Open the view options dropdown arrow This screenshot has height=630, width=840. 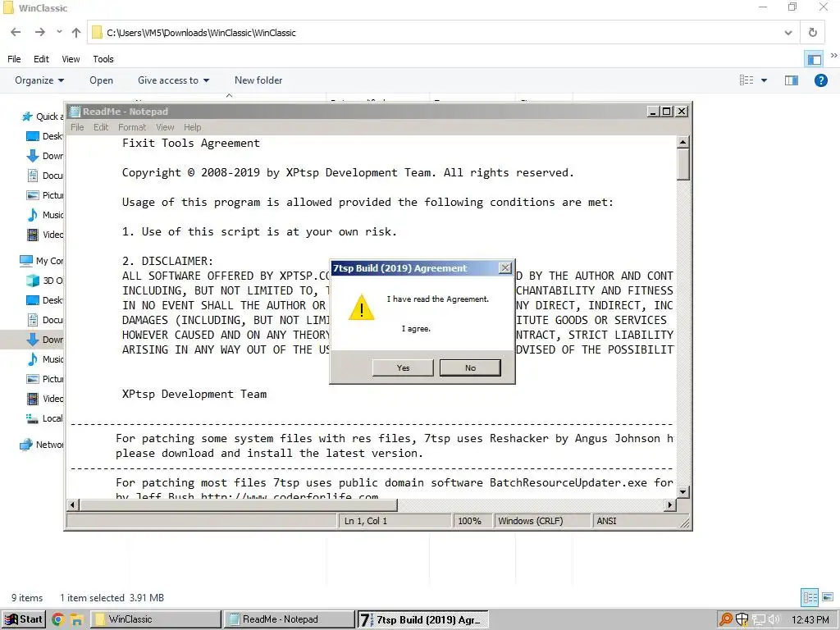click(764, 80)
